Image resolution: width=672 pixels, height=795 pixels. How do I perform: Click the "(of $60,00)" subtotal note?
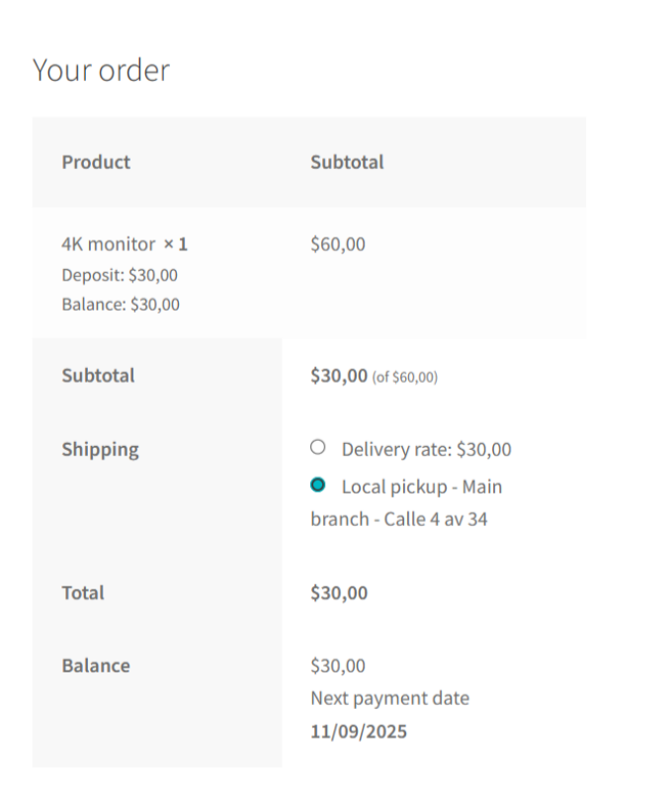click(x=405, y=377)
